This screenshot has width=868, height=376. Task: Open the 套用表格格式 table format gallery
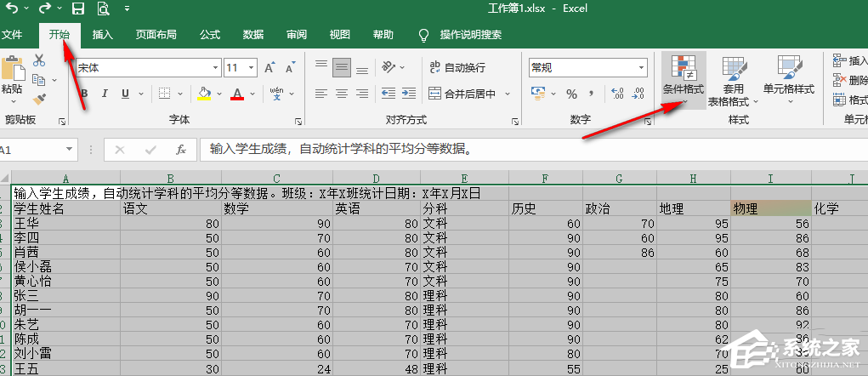[733, 80]
